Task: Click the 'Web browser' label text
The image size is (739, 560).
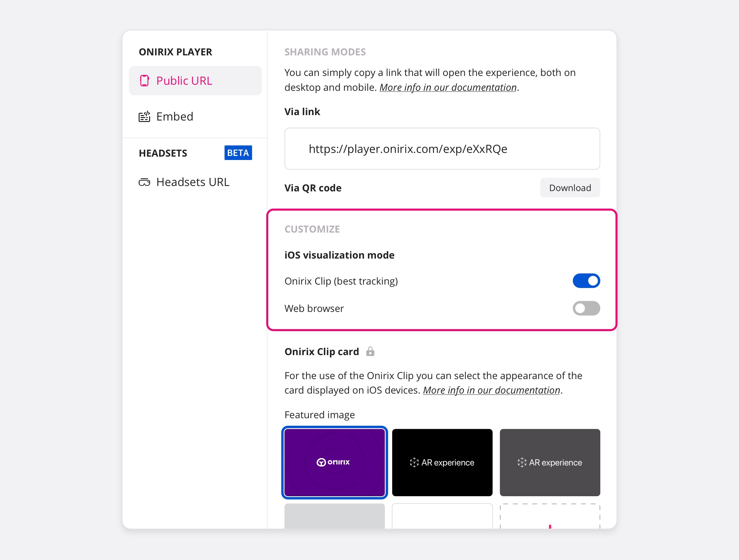Action: pos(314,309)
